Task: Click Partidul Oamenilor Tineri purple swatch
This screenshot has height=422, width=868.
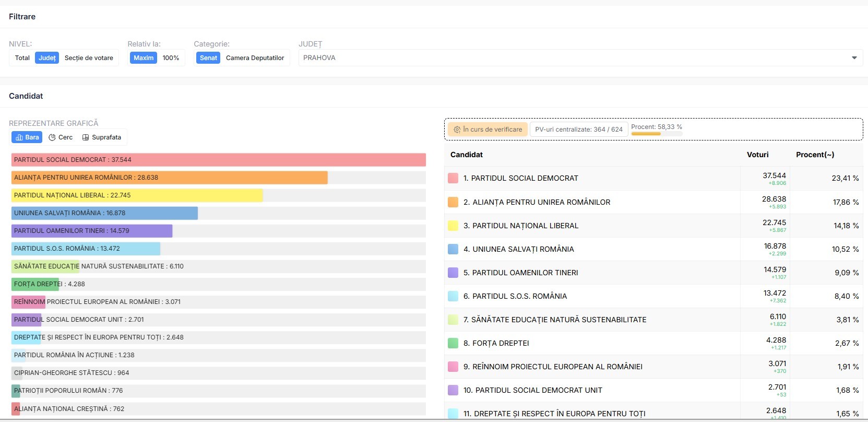Action: (453, 273)
